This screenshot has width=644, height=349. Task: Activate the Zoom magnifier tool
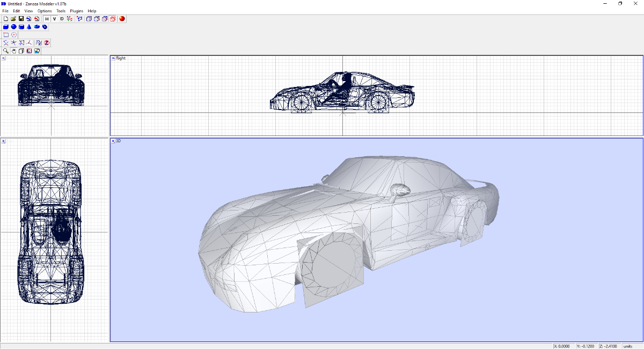point(5,51)
